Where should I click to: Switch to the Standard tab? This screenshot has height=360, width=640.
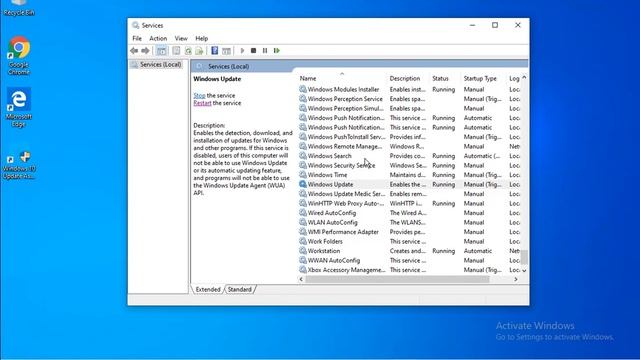point(240,289)
